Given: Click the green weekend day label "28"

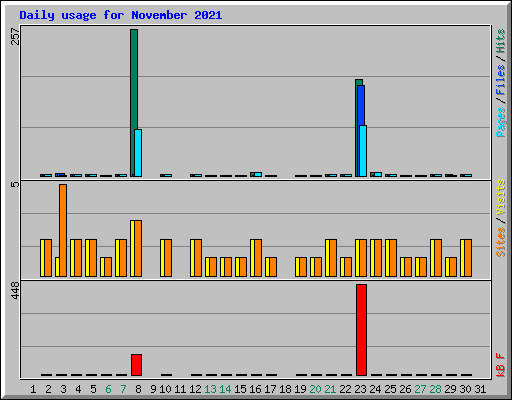Looking at the screenshot, I should pyautogui.click(x=435, y=389).
